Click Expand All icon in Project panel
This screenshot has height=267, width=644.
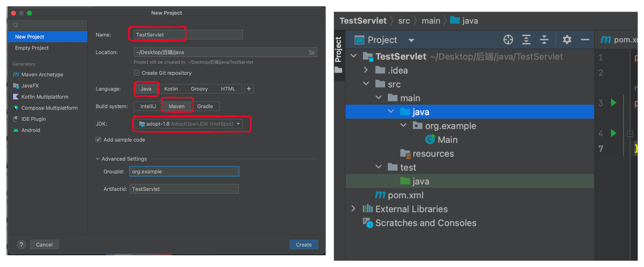pyautogui.click(x=526, y=40)
